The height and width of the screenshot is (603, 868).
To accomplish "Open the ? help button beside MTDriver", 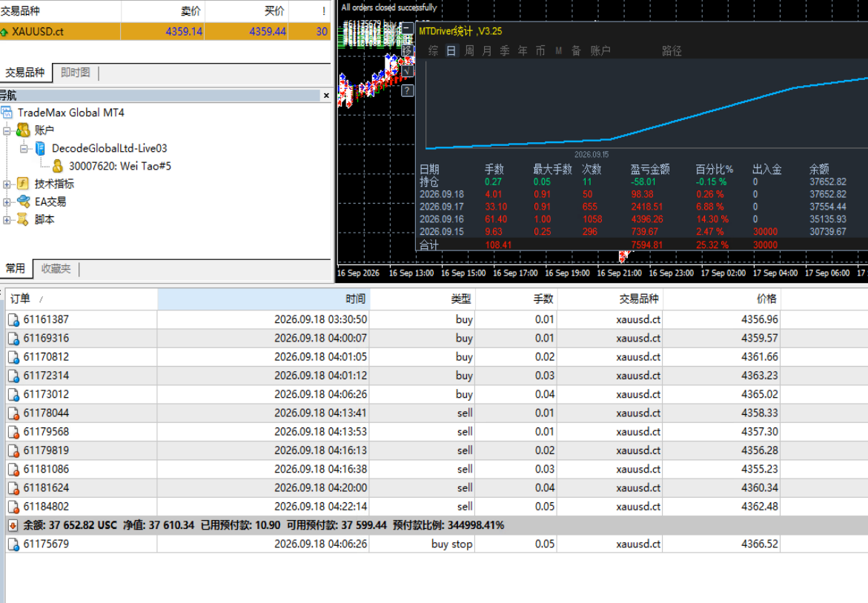I will (408, 90).
